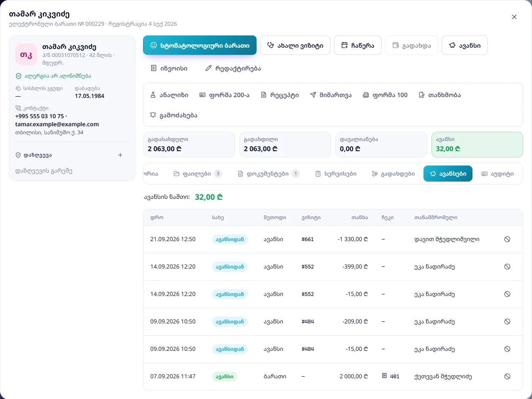Open receipt 401 icon

coord(384,376)
